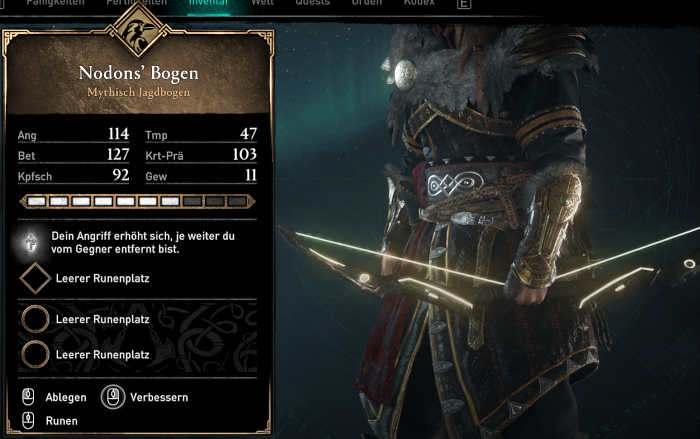Select the upper round empty rune slot
This screenshot has width=700, height=439.
pyautogui.click(x=35, y=319)
